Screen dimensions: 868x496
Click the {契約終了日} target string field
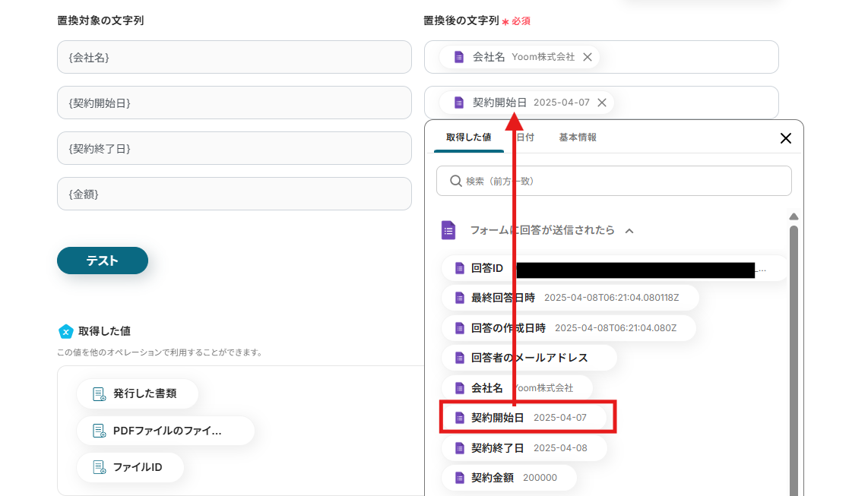click(x=234, y=148)
